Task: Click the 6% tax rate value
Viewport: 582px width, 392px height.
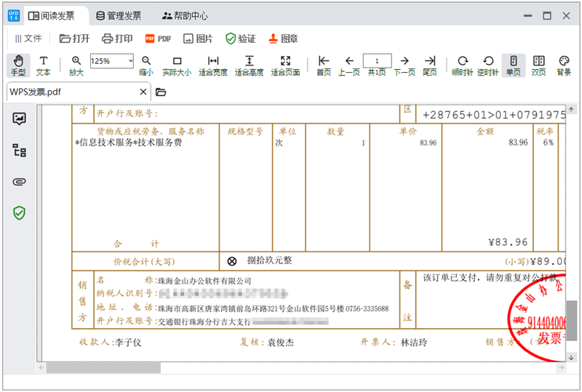Action: [x=549, y=143]
